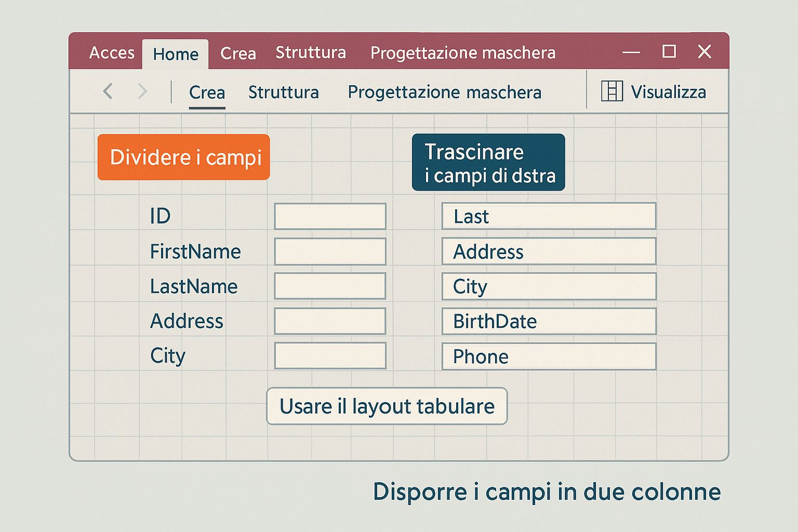This screenshot has height=532, width=798.
Task: Click the empty City field on left
Action: (330, 356)
